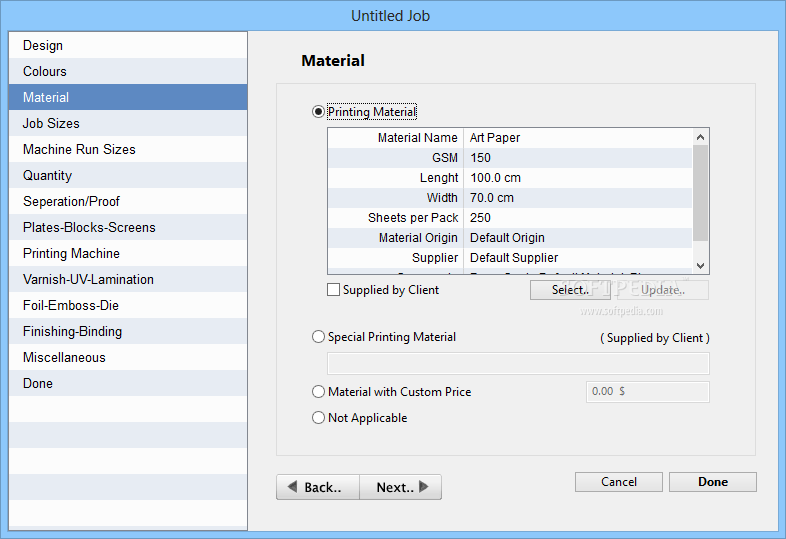The width and height of the screenshot is (786, 539).
Task: Click the Update.. button
Action: [x=663, y=290]
